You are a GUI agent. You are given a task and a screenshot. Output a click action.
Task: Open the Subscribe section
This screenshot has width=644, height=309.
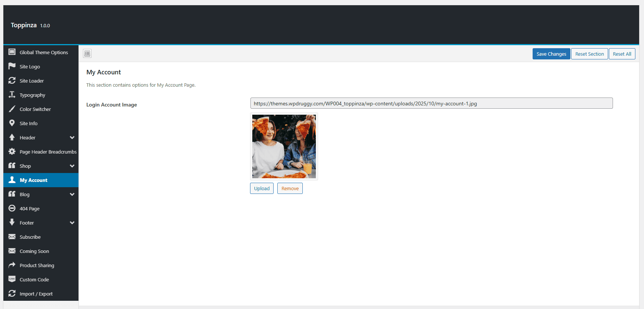41,237
